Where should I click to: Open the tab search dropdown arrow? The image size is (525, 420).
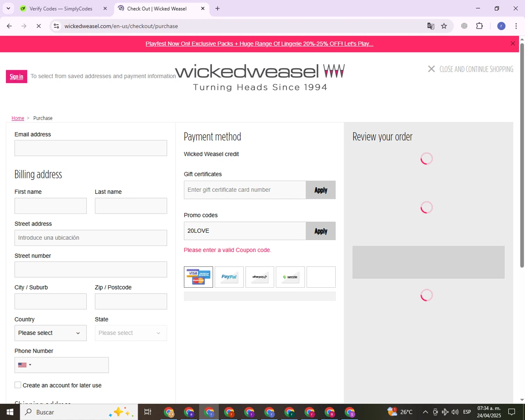click(8, 8)
